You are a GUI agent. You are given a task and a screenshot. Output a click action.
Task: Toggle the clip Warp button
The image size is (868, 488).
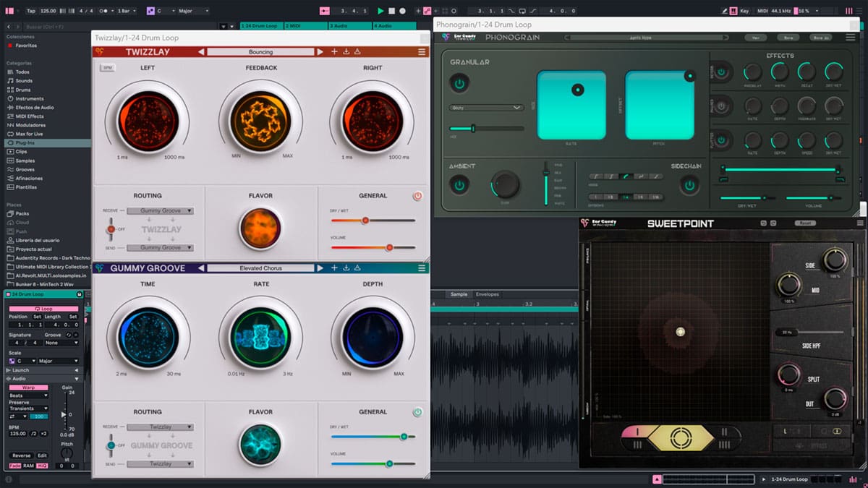tap(28, 388)
